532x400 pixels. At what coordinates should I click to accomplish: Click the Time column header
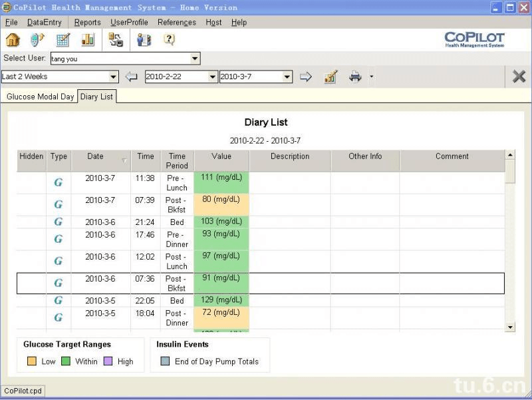(x=146, y=160)
